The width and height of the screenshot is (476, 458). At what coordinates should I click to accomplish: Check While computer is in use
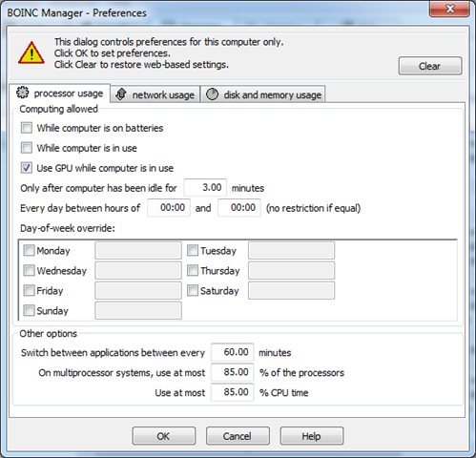tap(27, 148)
